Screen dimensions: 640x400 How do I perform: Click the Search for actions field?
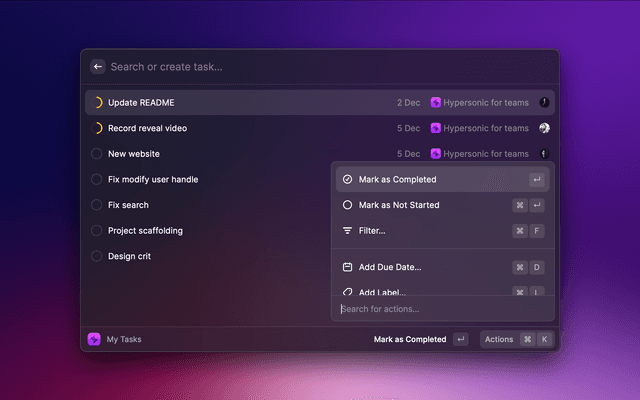pyautogui.click(x=440, y=308)
